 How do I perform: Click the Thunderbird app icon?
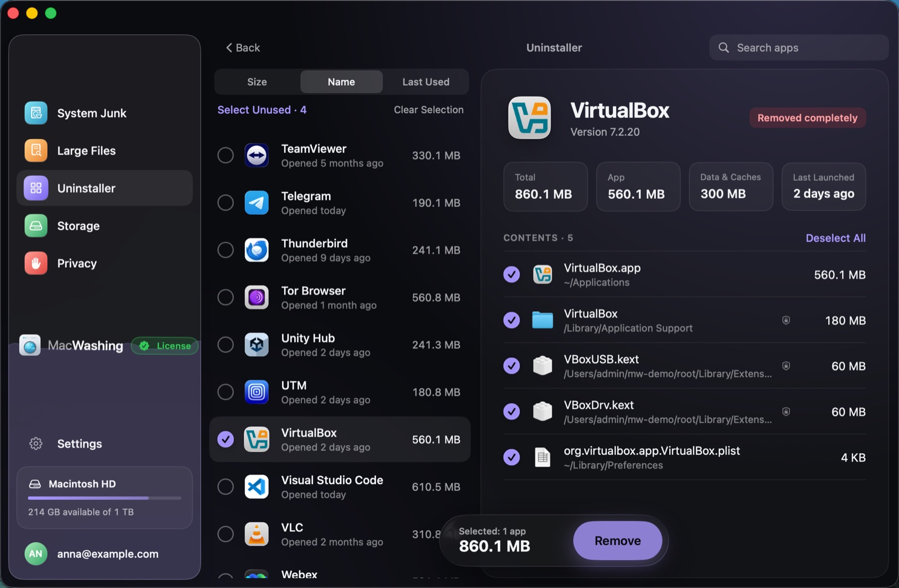[257, 250]
